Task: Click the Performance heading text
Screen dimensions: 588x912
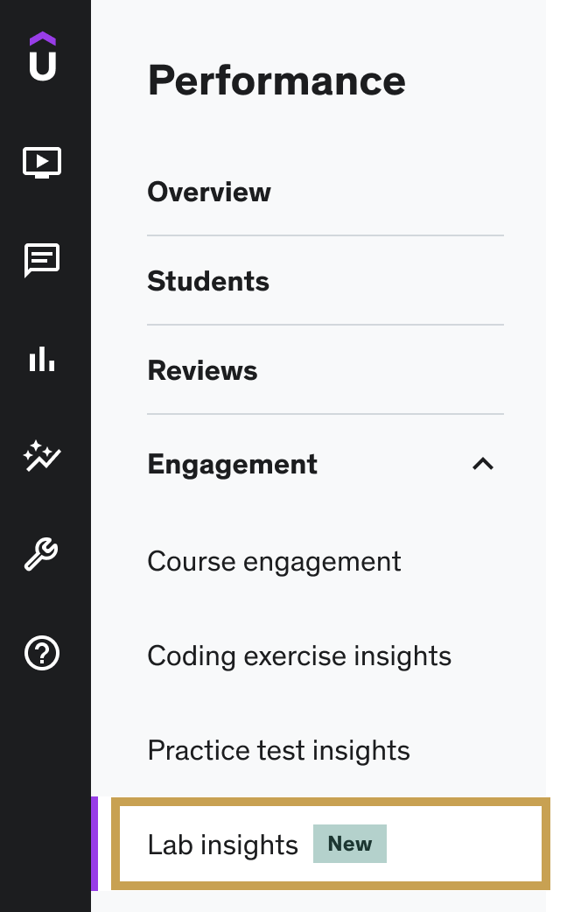Action: pyautogui.click(x=276, y=81)
